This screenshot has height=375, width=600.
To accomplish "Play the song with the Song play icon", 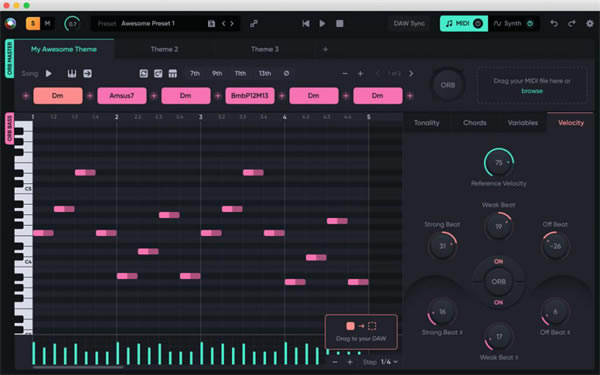I will (x=49, y=73).
